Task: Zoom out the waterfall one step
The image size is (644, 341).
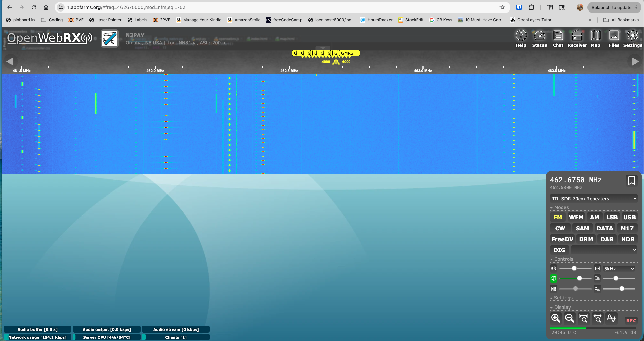Action: (570, 318)
